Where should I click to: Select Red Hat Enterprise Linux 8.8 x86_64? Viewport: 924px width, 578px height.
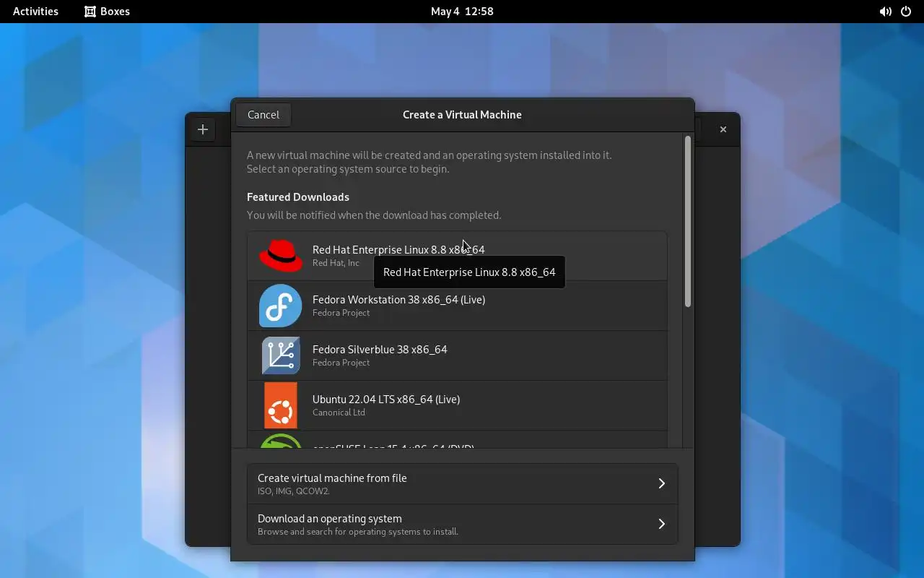(x=457, y=256)
